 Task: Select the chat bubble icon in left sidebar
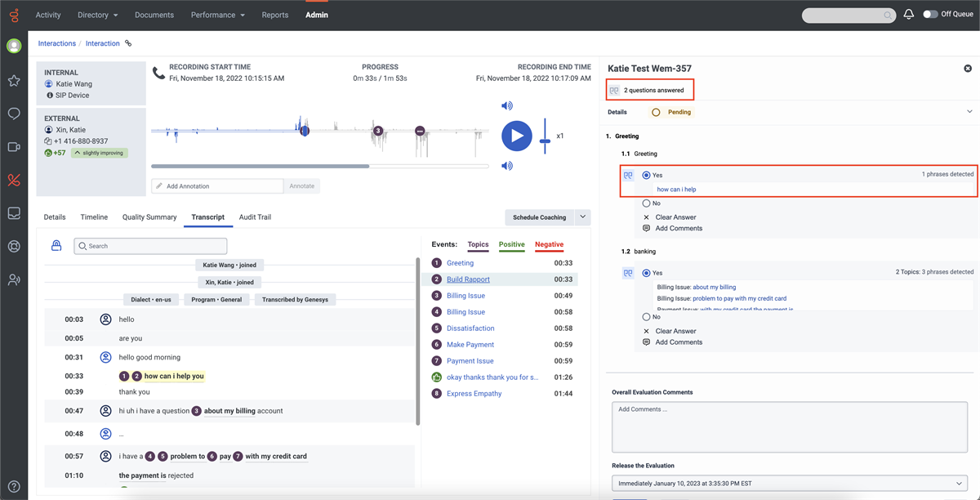pyautogui.click(x=13, y=114)
